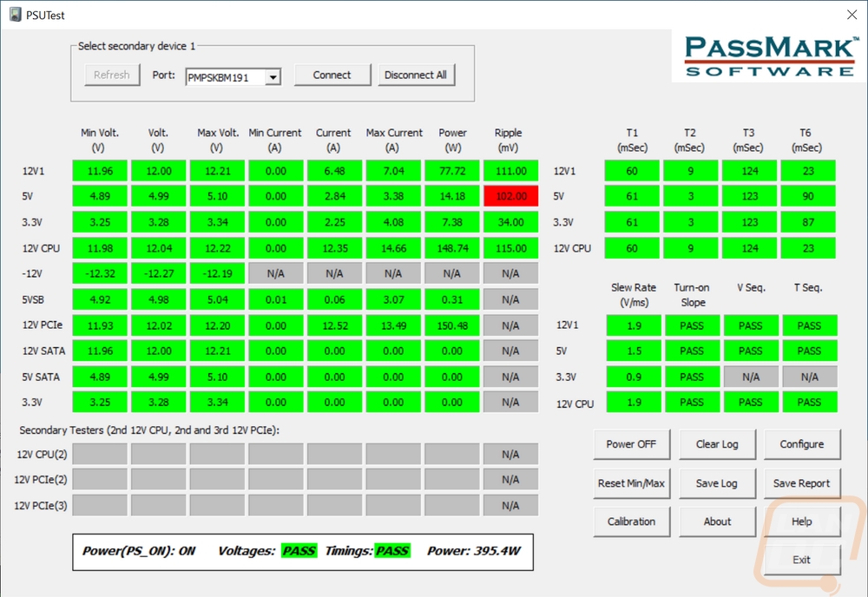Open the Port dropdown arrow
The height and width of the screenshot is (597, 868).
273,77
